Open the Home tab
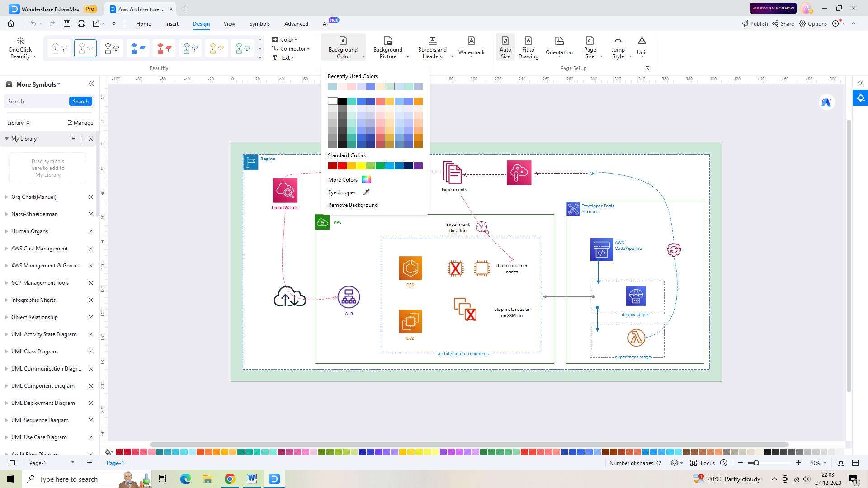Viewport: 868px width, 488px height. 143,24
